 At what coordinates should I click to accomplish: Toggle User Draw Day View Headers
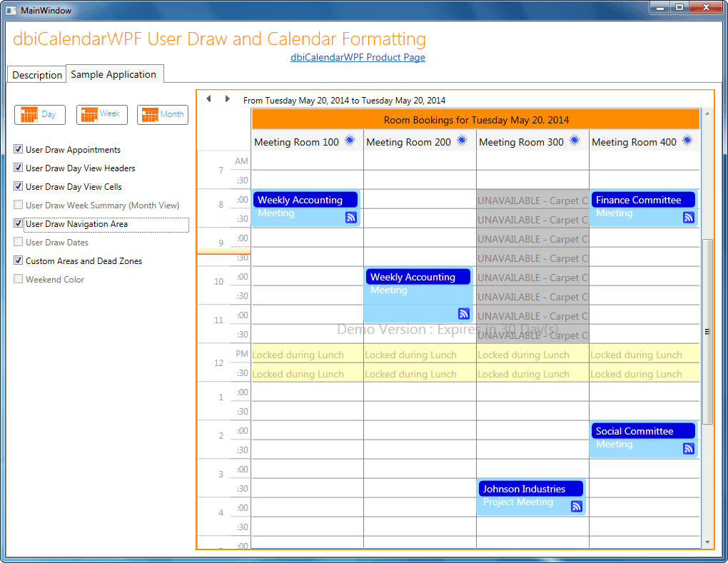(x=18, y=168)
